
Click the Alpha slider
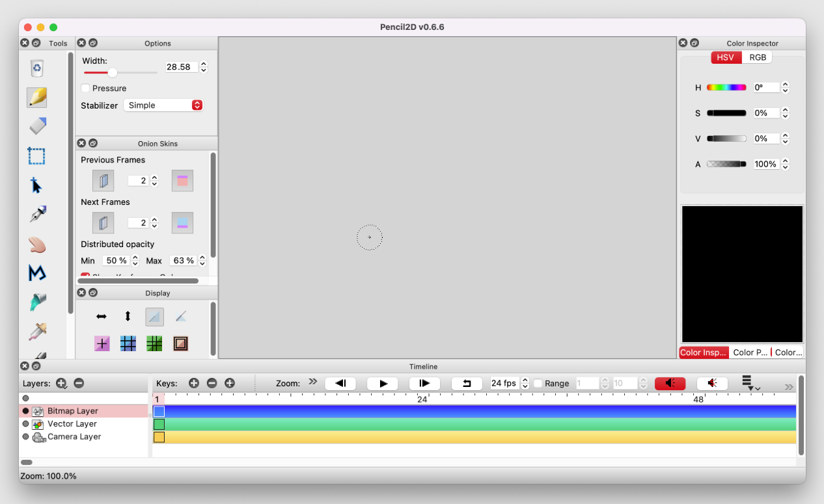pos(726,164)
